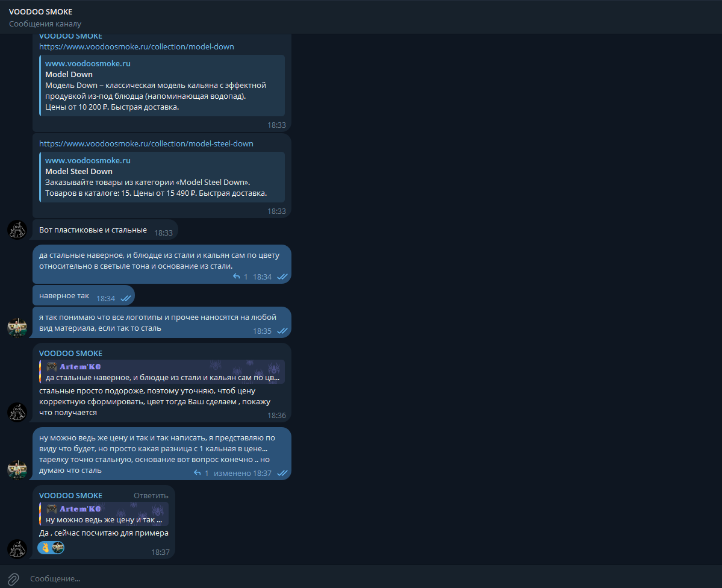Click user avatar next to 'я так понимаю' message
The height and width of the screenshot is (588, 722).
coord(17,327)
